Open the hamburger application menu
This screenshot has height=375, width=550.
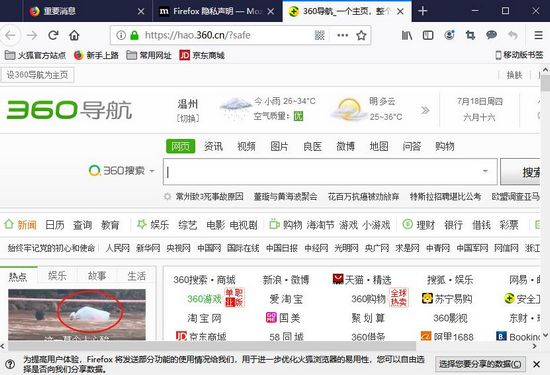pyautogui.click(x=538, y=35)
